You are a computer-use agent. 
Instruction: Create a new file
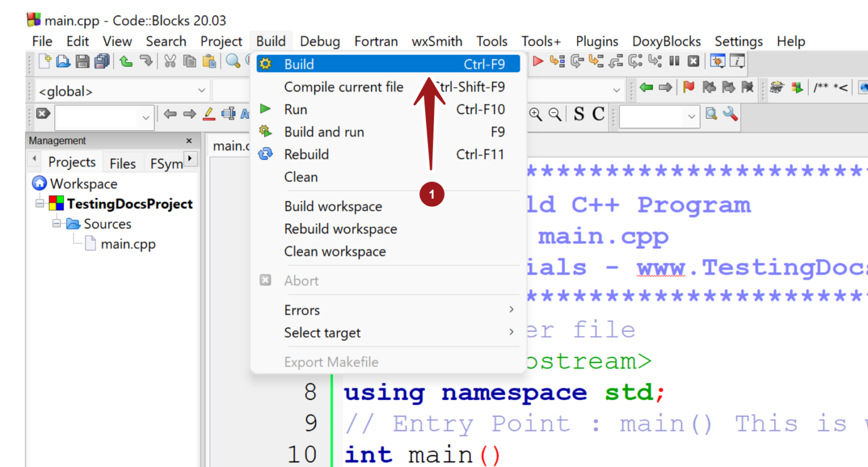pos(44,61)
